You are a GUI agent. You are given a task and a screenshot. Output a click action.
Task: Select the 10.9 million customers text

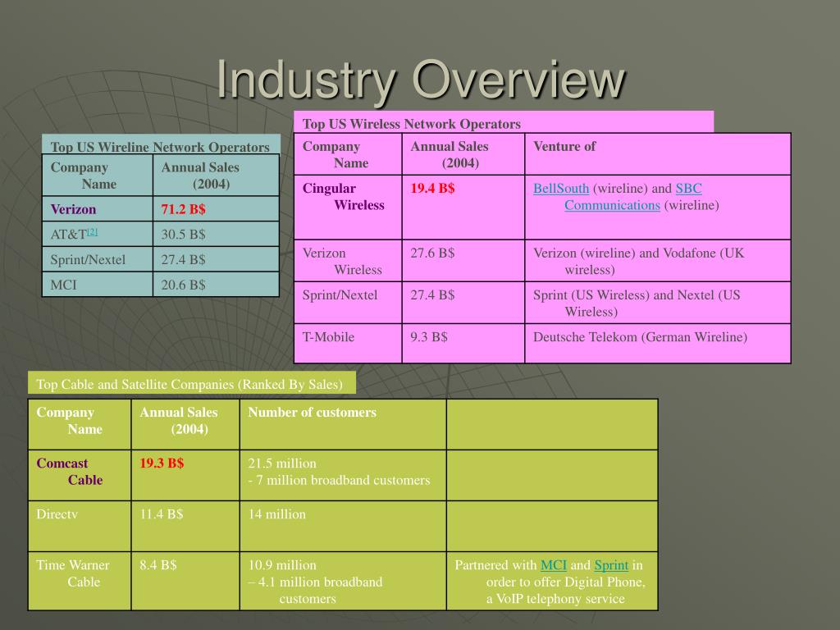282,565
